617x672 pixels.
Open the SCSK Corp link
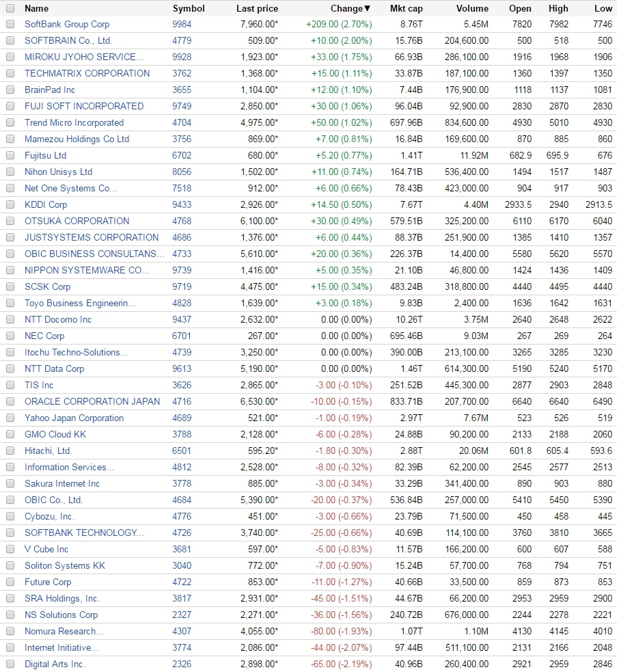click(x=48, y=286)
